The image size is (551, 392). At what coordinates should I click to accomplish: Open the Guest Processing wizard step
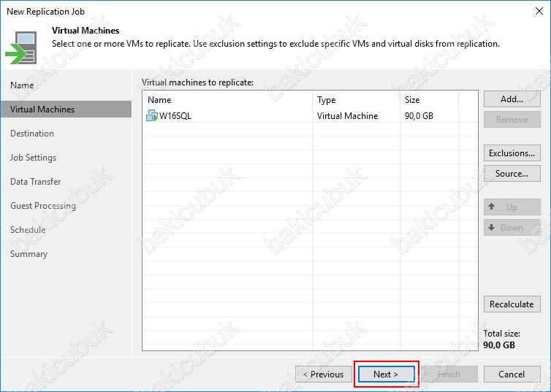43,206
